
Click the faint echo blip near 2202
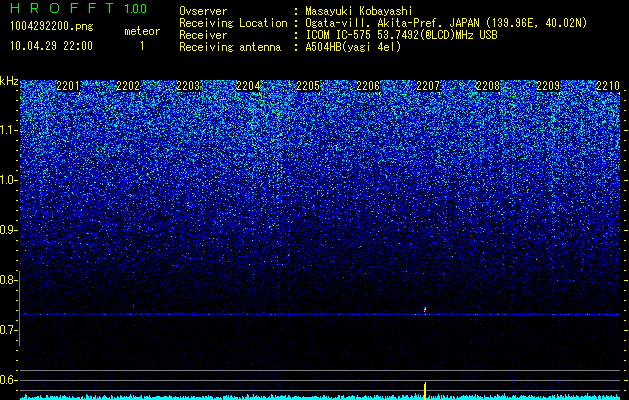(134, 307)
